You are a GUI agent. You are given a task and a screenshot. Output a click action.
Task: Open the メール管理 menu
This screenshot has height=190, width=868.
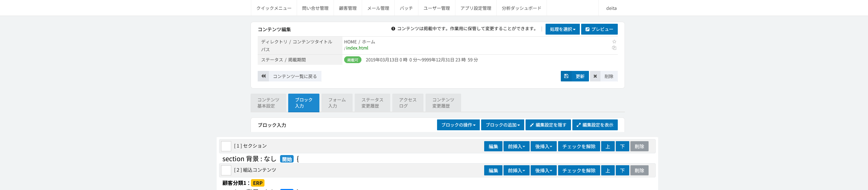[378, 8]
